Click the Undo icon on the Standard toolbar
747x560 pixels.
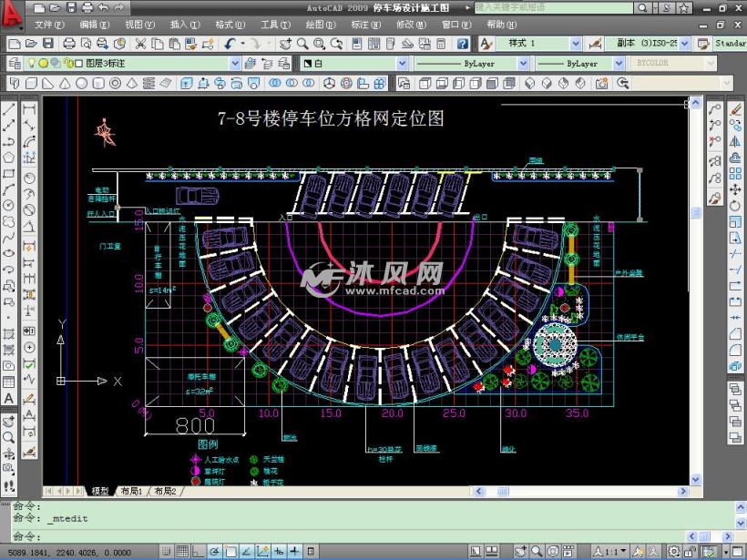coord(227,42)
